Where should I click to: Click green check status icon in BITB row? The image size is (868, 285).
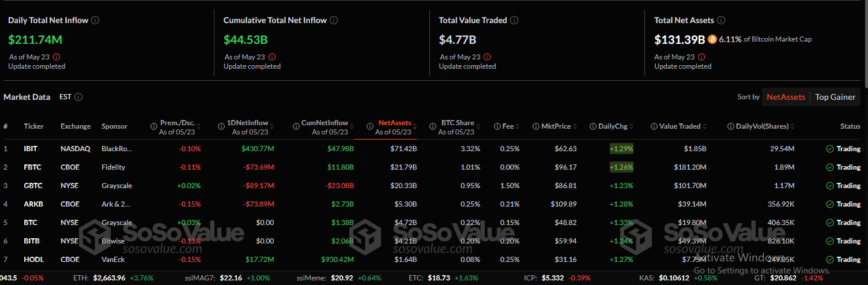(829, 241)
